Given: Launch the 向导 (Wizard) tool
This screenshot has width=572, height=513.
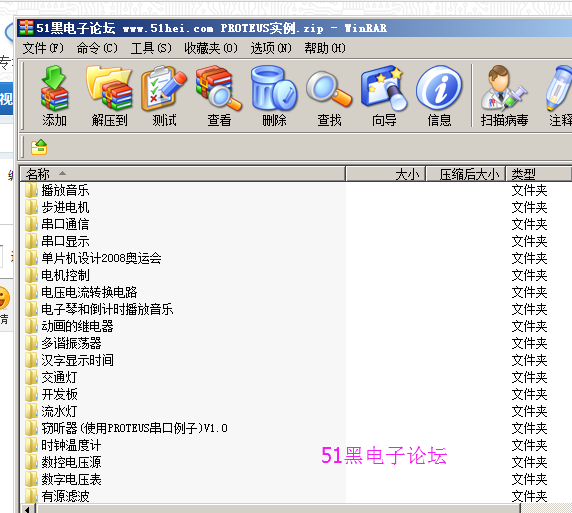Looking at the screenshot, I should 384,96.
